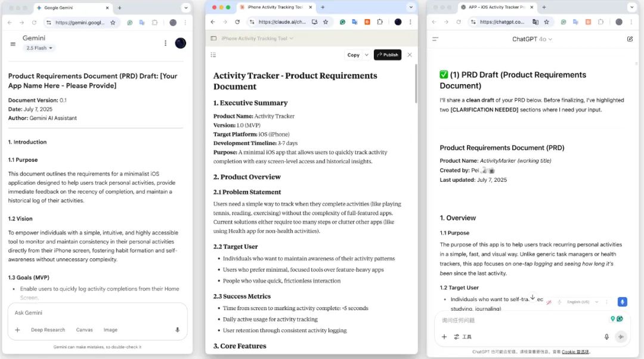Click Grammarly icon in ChatGPT input
The height and width of the screenshot is (359, 644).
620,318
